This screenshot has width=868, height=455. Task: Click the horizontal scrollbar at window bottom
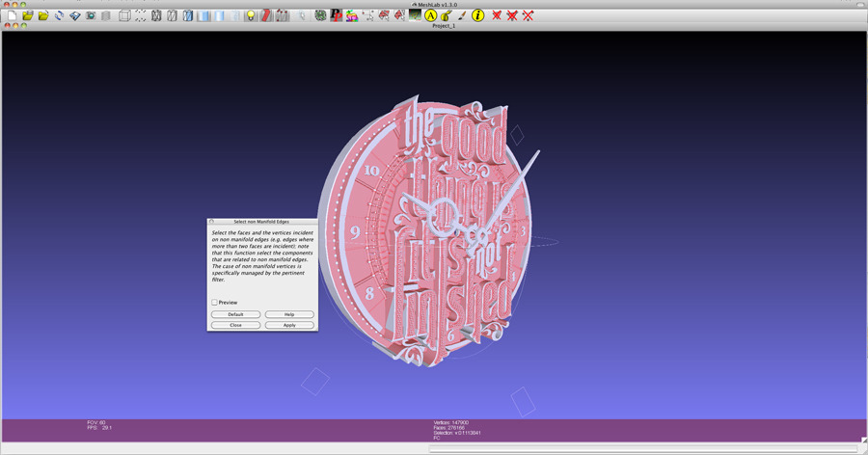click(x=641, y=448)
